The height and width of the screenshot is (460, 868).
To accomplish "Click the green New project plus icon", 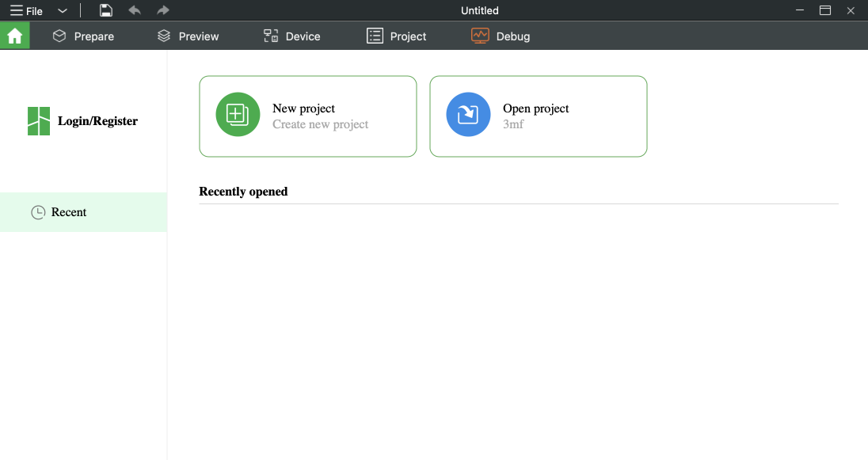I will tap(238, 115).
